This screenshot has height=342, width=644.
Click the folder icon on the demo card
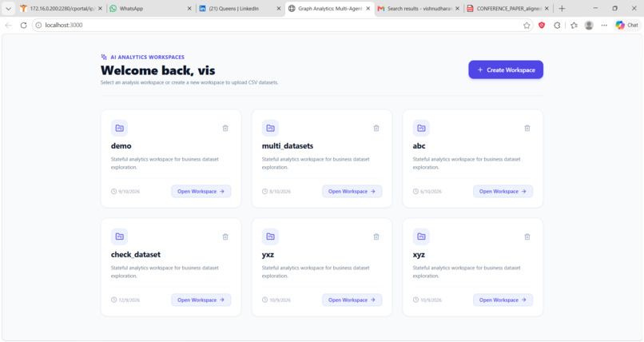point(119,128)
